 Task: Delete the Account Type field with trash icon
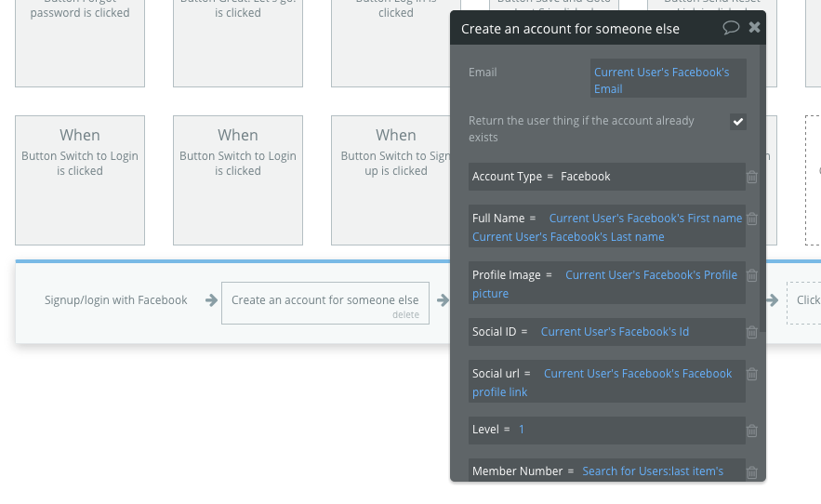752,177
